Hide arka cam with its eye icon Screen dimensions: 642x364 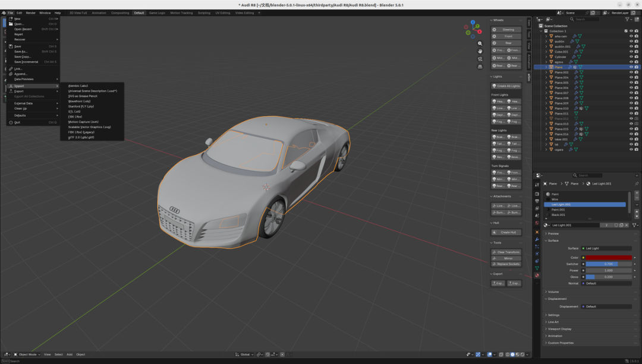631,36
